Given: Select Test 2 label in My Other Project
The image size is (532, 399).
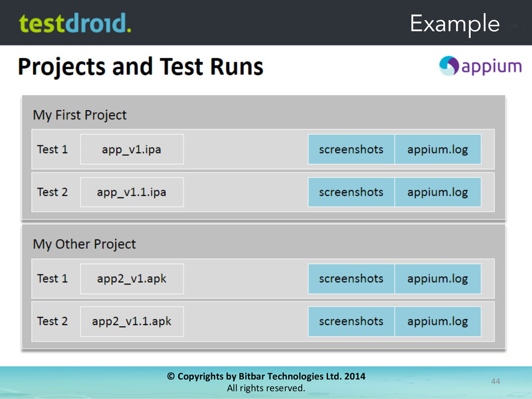Looking at the screenshot, I should [52, 321].
